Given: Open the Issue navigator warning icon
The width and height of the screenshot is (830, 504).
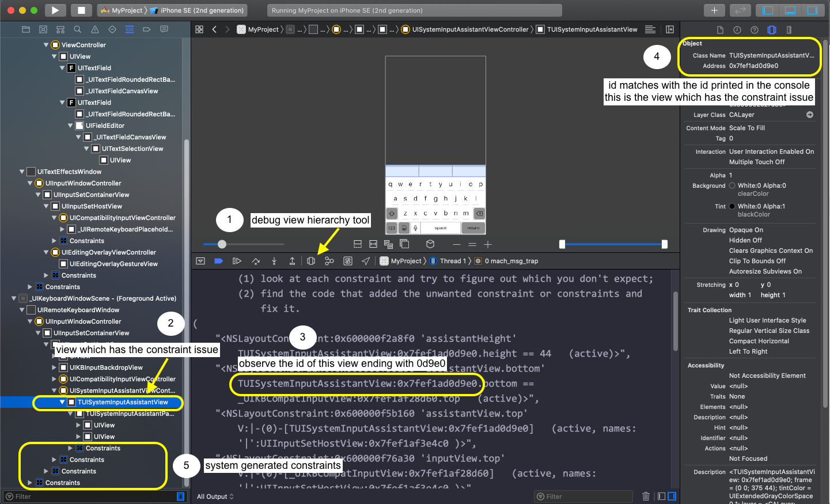Looking at the screenshot, I should click(94, 29).
